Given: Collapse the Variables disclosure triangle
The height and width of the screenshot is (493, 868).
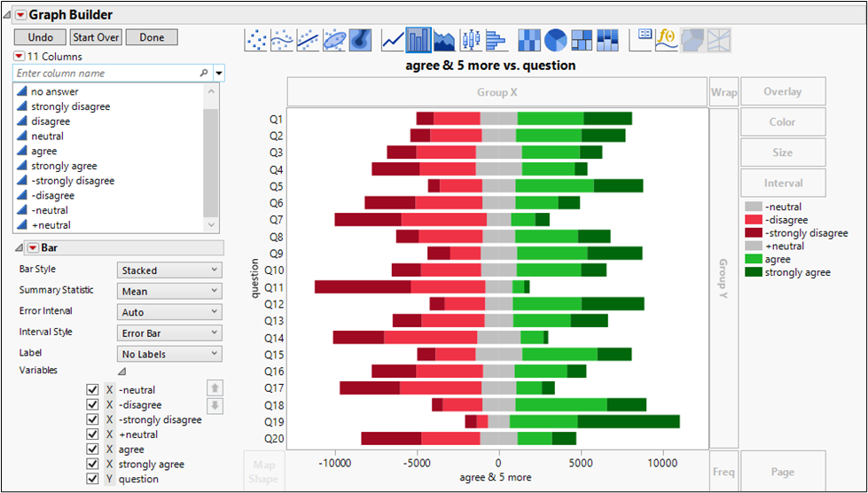Looking at the screenshot, I should 121,371.
